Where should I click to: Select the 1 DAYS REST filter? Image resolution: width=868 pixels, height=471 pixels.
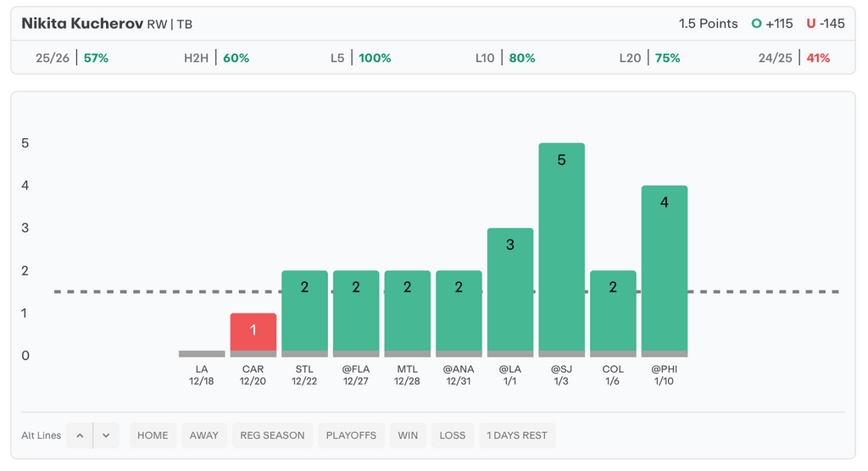(517, 435)
